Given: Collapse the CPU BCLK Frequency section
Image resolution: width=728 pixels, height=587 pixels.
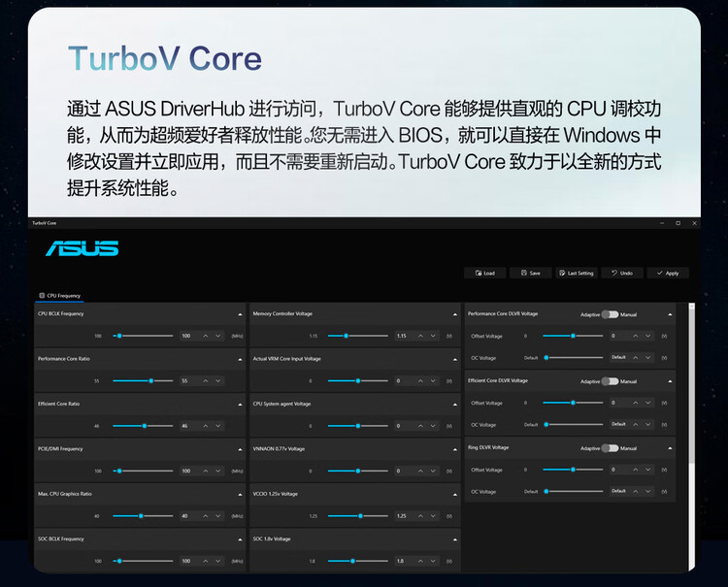Looking at the screenshot, I should tap(240, 314).
